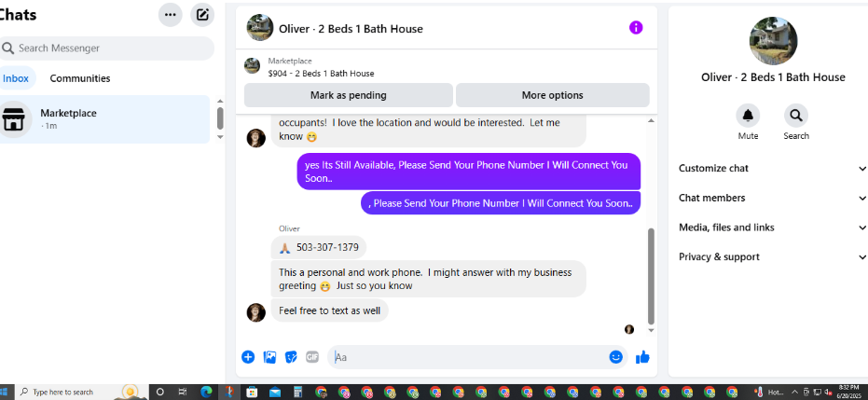
Task: Select the Inbox tab
Action: [x=16, y=78]
